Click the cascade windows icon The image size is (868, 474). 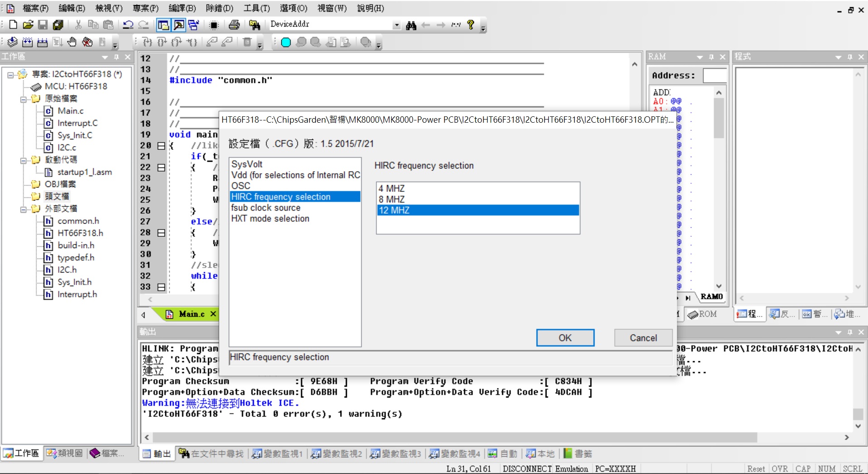click(194, 24)
